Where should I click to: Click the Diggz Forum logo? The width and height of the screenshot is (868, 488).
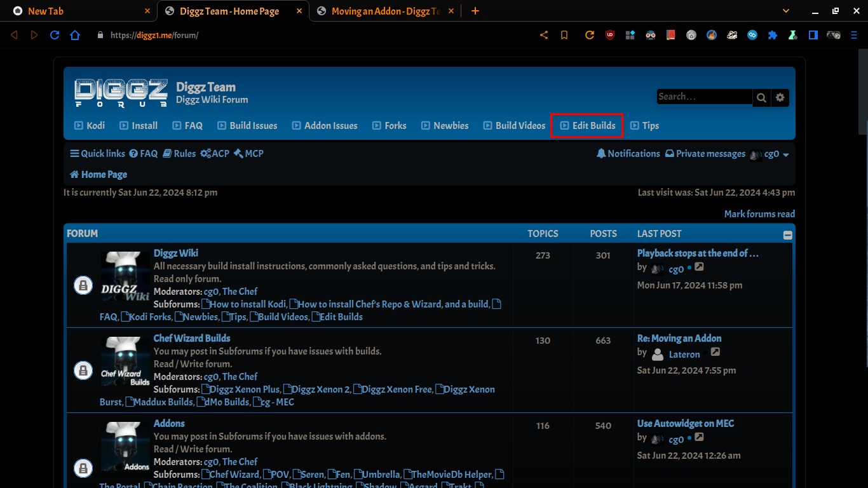click(x=121, y=93)
